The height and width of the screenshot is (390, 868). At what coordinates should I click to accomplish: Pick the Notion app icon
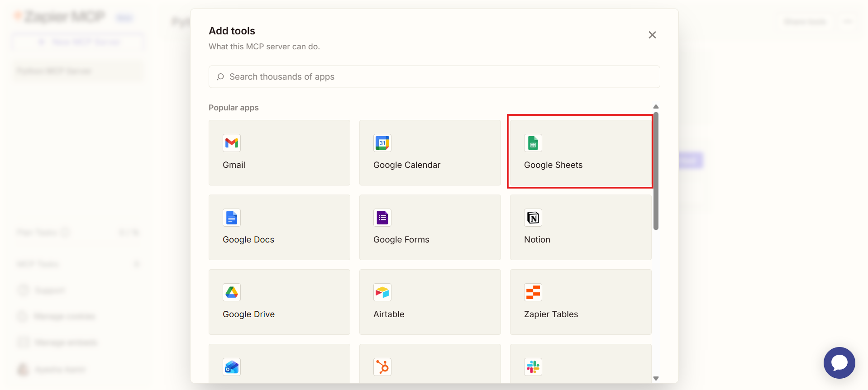[533, 218]
